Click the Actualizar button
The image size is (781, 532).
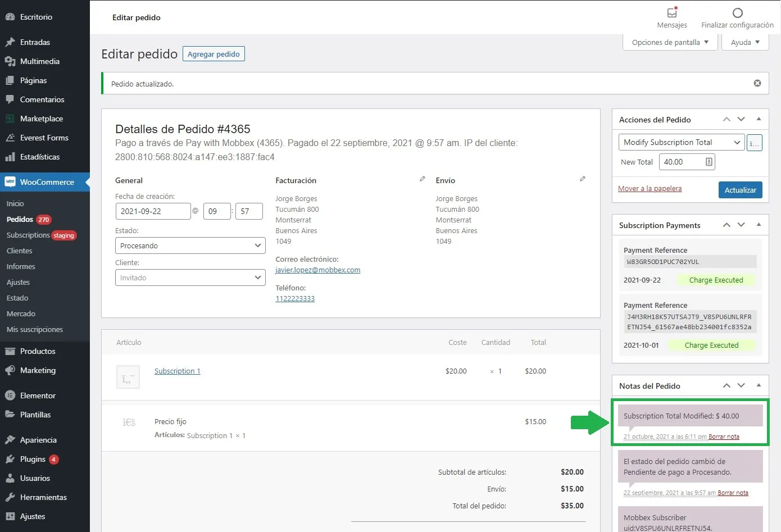click(x=740, y=190)
